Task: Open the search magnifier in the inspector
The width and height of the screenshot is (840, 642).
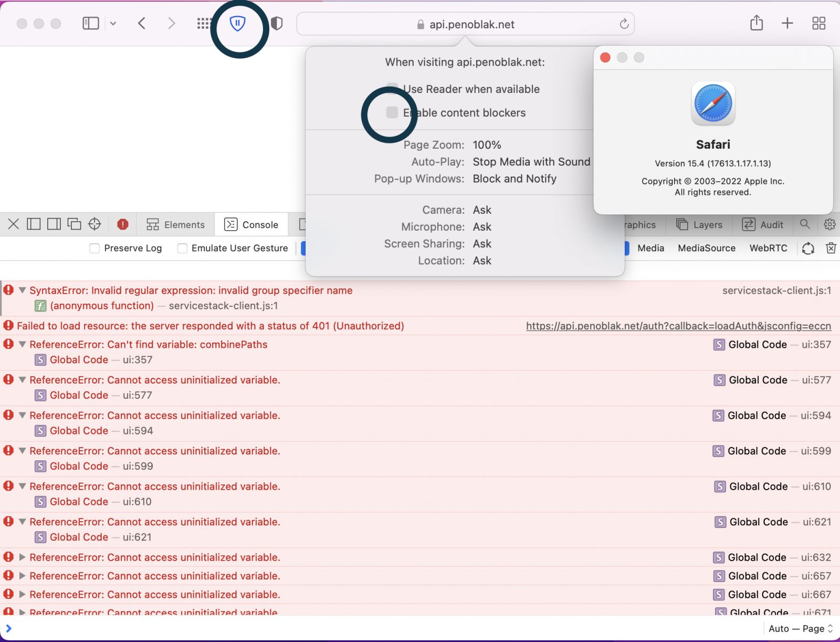Action: pyautogui.click(x=805, y=224)
